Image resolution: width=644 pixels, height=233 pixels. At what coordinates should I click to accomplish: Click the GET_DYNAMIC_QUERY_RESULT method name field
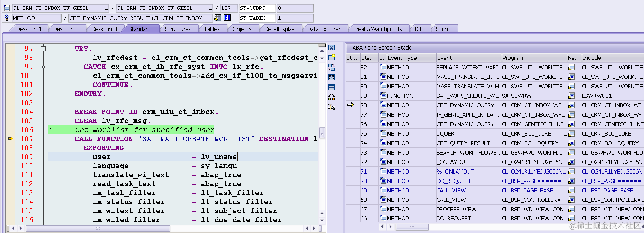tap(141, 18)
